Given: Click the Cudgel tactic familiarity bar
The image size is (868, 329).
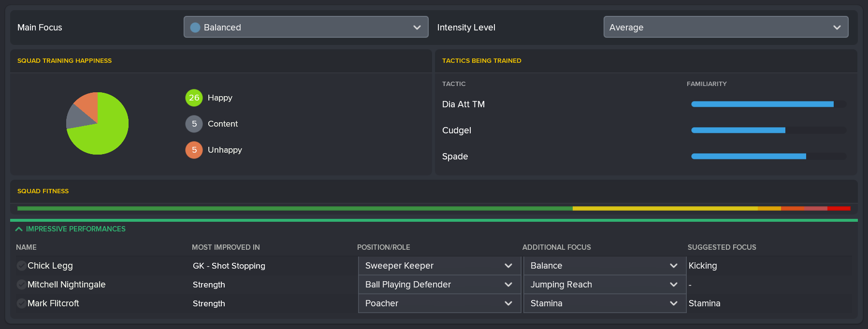Looking at the screenshot, I should [x=768, y=130].
